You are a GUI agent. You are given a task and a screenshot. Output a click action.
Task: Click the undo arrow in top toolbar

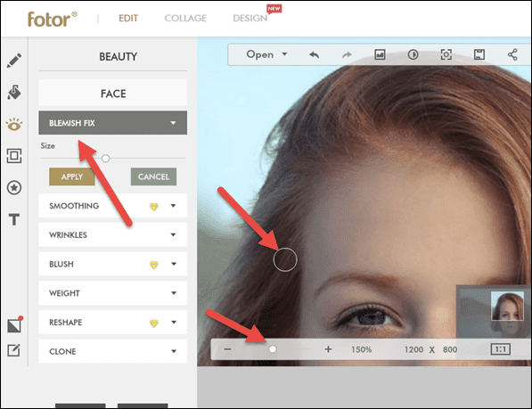[x=315, y=54]
